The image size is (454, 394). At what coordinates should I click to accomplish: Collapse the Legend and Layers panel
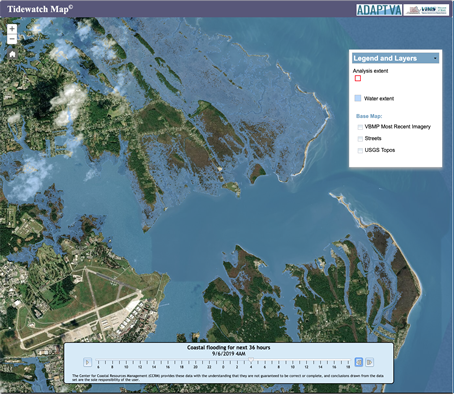[x=435, y=58]
